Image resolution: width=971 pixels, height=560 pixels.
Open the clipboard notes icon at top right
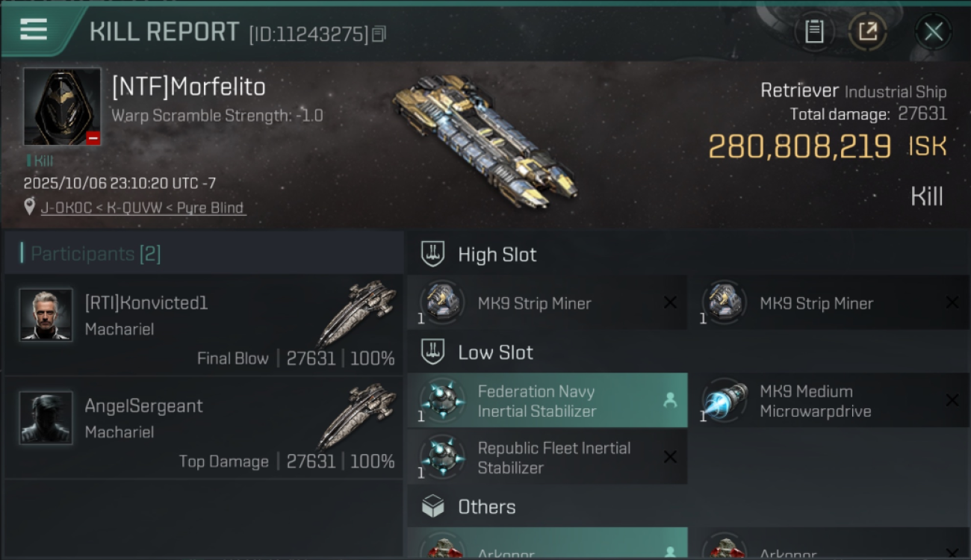click(814, 32)
